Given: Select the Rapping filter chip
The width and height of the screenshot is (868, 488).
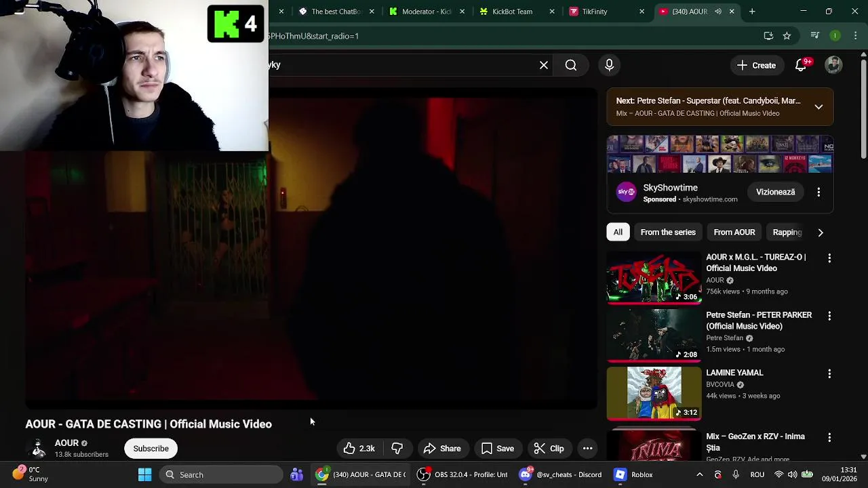Looking at the screenshot, I should click(787, 232).
